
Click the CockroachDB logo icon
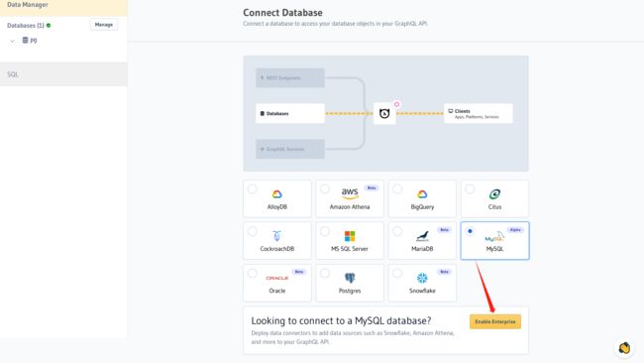(x=276, y=236)
